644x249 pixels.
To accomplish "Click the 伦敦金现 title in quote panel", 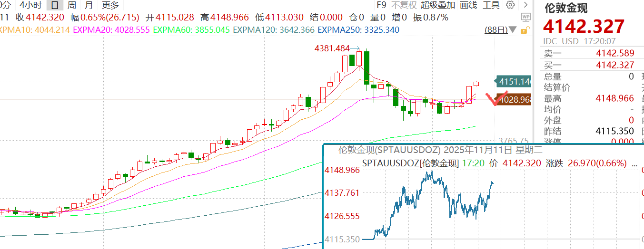I will pyautogui.click(x=566, y=8).
